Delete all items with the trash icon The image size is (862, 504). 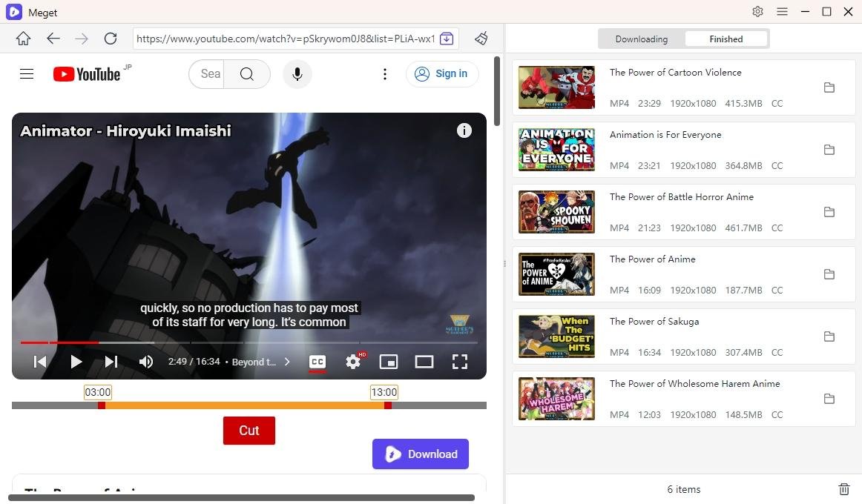(844, 488)
